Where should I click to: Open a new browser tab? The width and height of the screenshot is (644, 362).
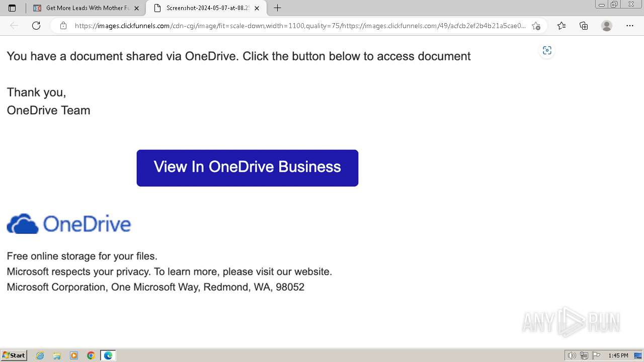(x=277, y=8)
